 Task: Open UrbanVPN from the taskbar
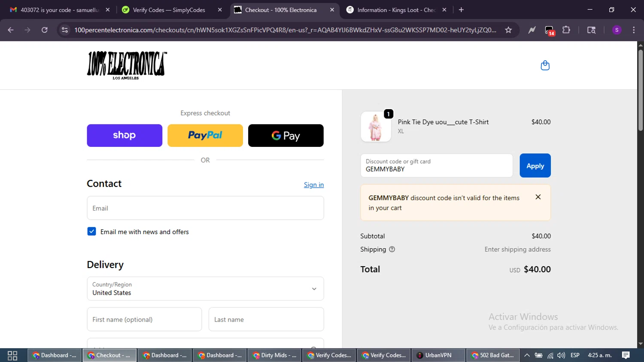coord(438,356)
